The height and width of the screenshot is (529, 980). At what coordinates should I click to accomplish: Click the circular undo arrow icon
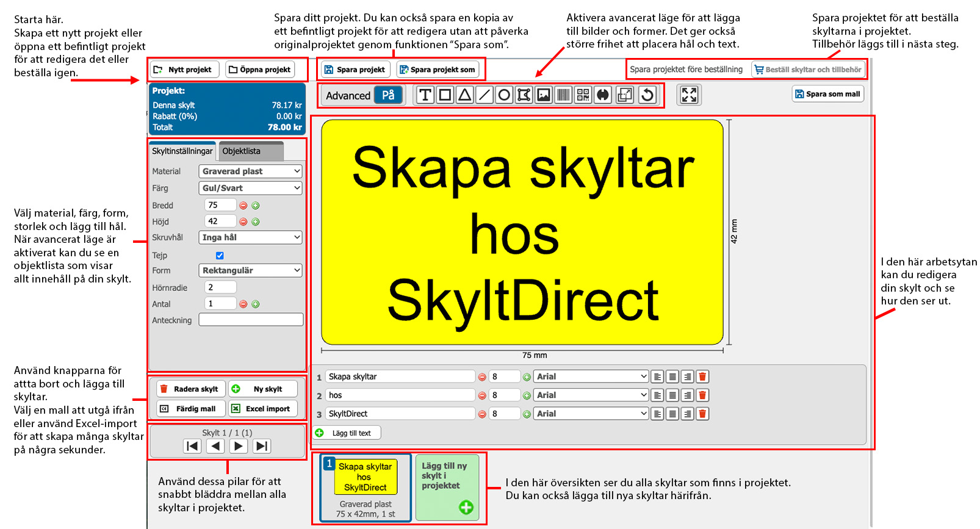coord(647,95)
